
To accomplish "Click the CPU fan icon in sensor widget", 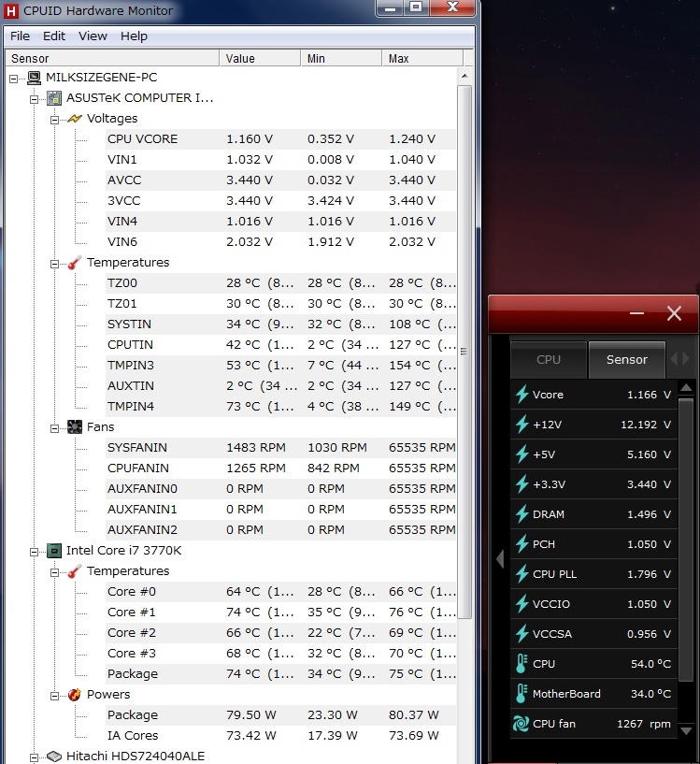I will pyautogui.click(x=521, y=724).
